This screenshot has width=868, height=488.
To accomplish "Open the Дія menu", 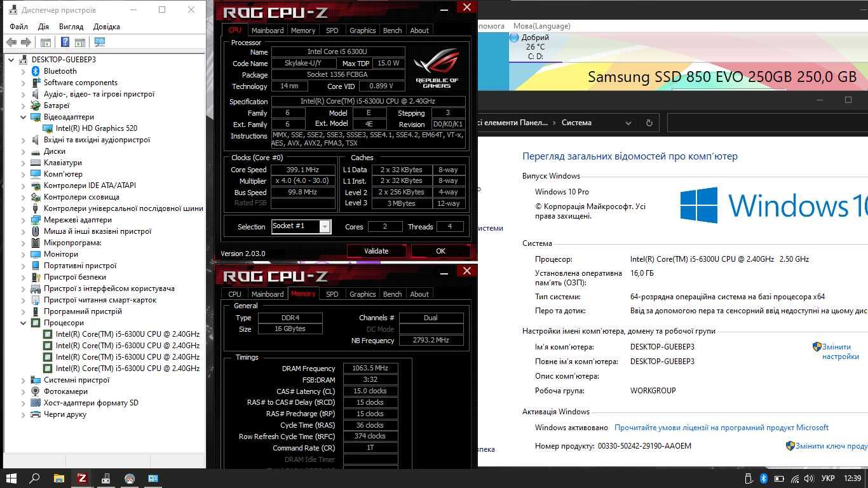I will pyautogui.click(x=43, y=27).
